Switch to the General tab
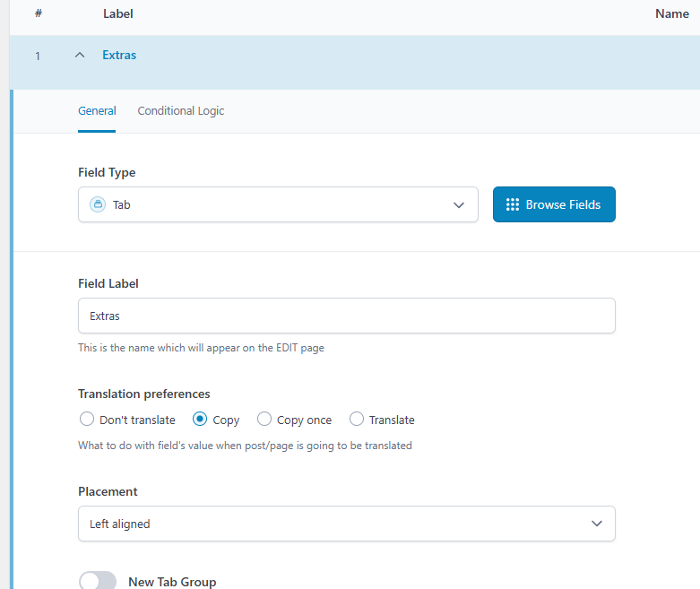 click(97, 111)
